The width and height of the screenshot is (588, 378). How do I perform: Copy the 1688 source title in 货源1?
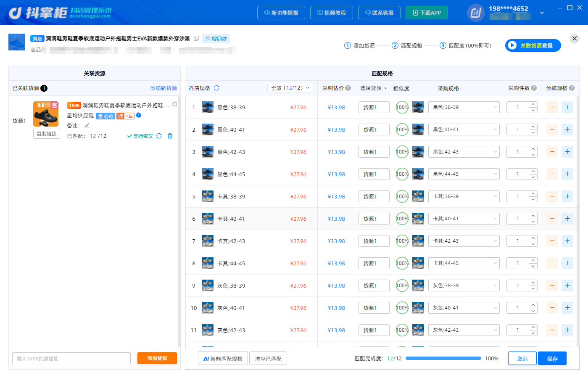click(x=174, y=105)
